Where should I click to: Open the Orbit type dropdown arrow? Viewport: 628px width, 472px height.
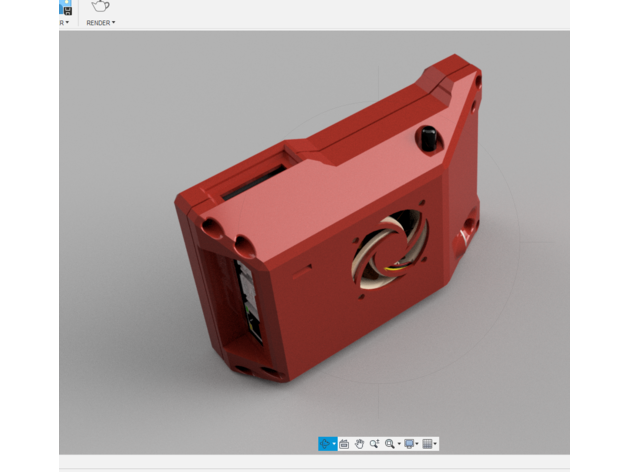(x=334, y=443)
